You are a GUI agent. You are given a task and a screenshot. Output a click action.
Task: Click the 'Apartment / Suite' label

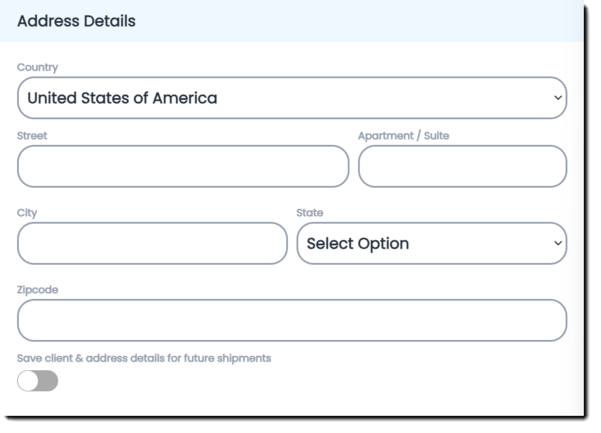(403, 135)
